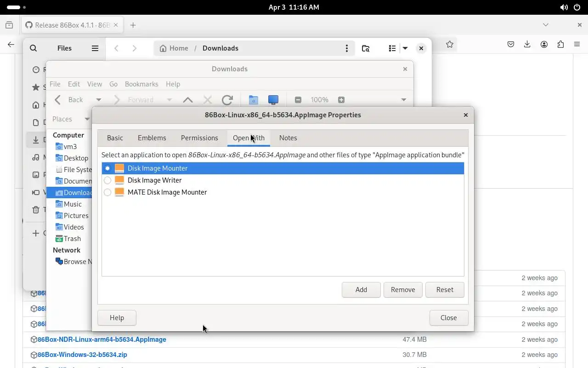Open the Bookmarks menu in Downloads window
Screen dimensions: 588x368
click(x=141, y=84)
